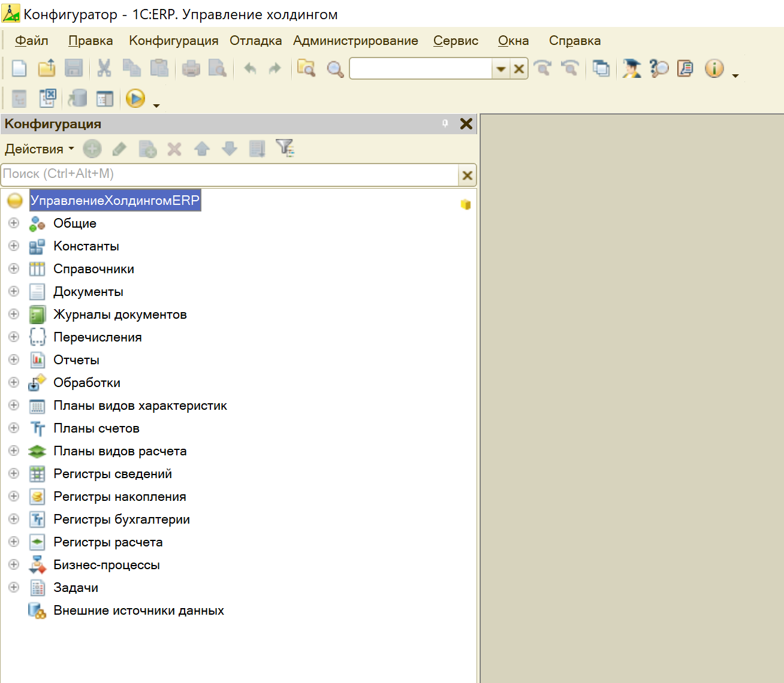The width and height of the screenshot is (784, 683).
Task: Select Журналы документов tree item
Action: pyautogui.click(x=120, y=315)
